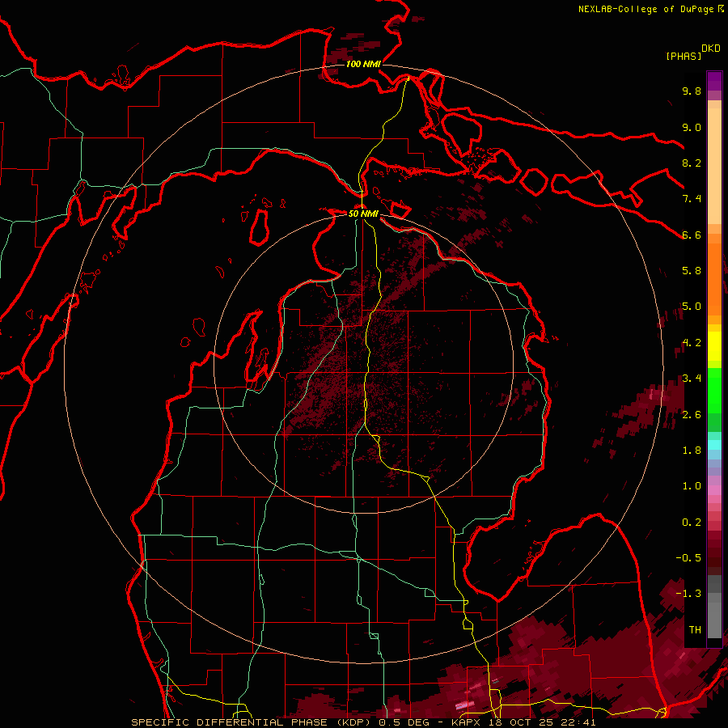Click the 3.4 scale value
728x728 pixels.
coord(692,379)
